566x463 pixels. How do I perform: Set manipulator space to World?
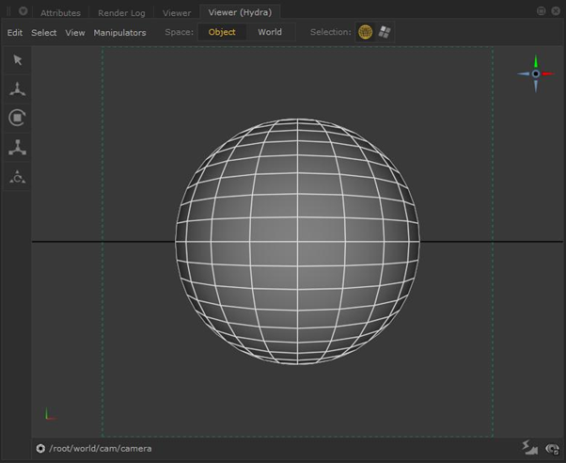(270, 32)
